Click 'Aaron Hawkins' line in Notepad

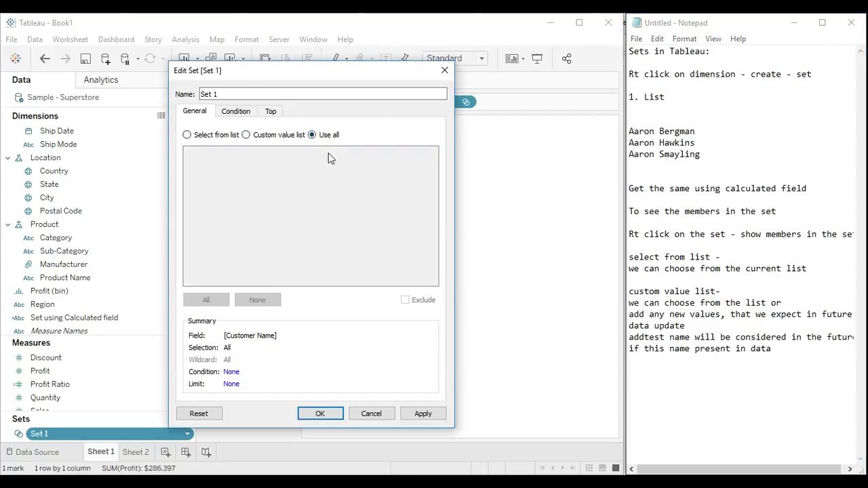[661, 143]
